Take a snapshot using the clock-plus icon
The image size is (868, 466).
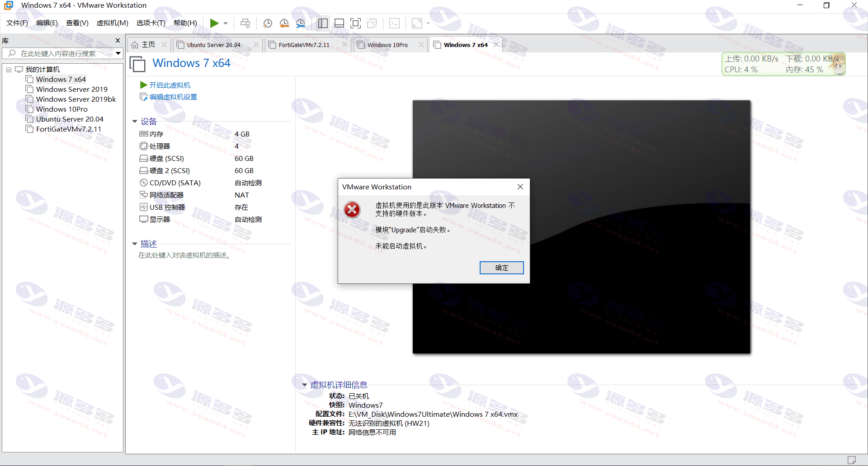[268, 23]
